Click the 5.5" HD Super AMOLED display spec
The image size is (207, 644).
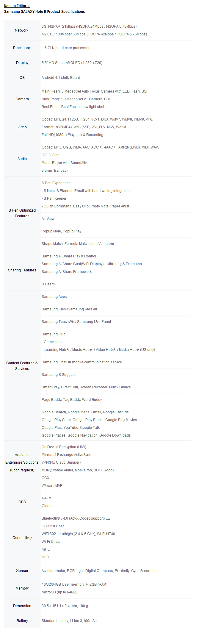pyautogui.click(x=72, y=63)
